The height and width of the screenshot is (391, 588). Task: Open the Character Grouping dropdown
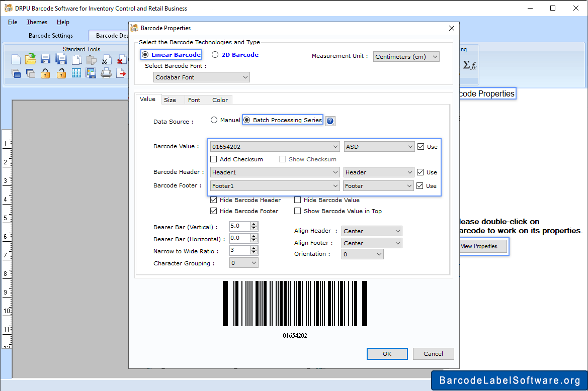click(x=244, y=263)
